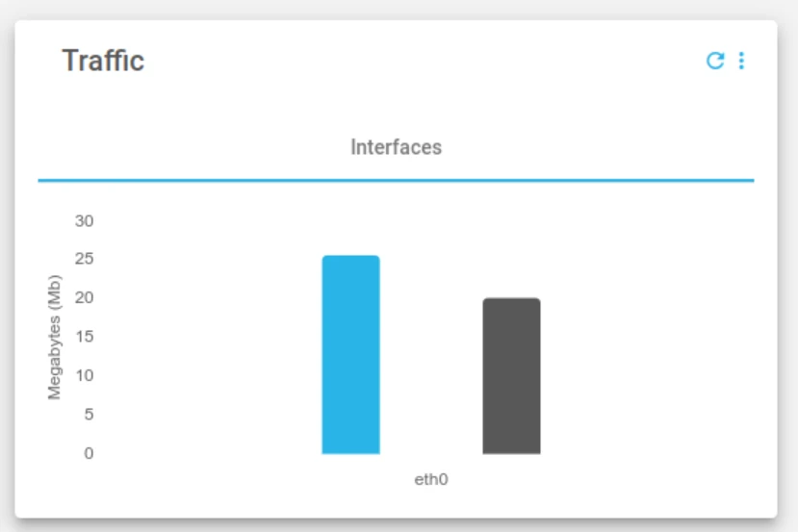Viewport: 798px width, 532px height.
Task: Click the top of the blue bar
Action: point(350,258)
